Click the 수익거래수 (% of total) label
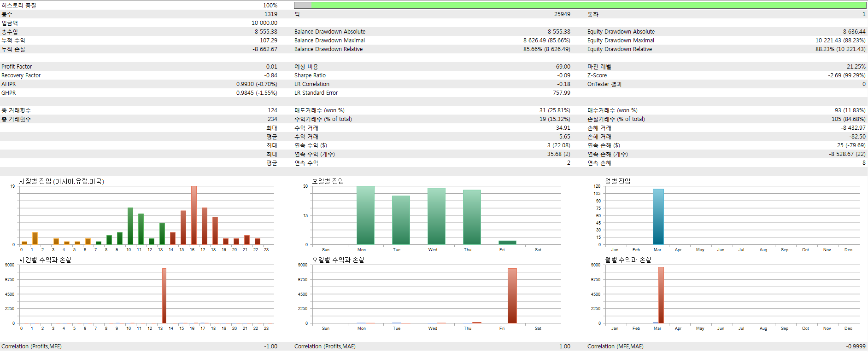Image resolution: width=868 pixels, height=352 pixels. tap(323, 119)
